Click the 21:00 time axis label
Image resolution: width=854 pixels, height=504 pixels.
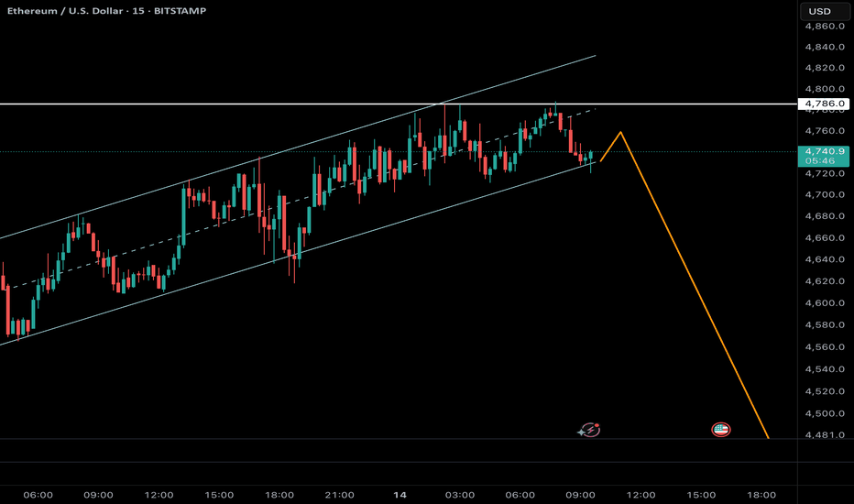pos(339,495)
